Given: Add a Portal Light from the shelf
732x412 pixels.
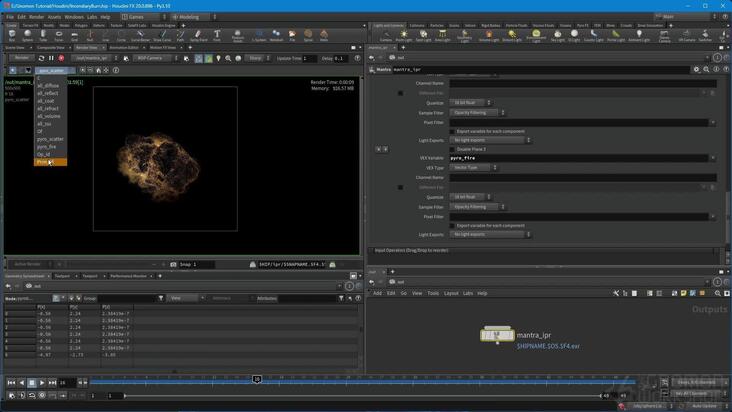Looking at the screenshot, I should click(x=616, y=35).
